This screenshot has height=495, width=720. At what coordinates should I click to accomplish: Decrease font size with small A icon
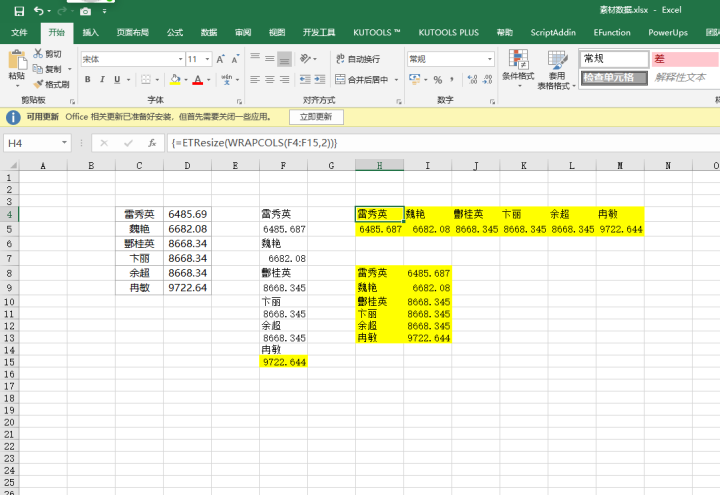[x=235, y=59]
